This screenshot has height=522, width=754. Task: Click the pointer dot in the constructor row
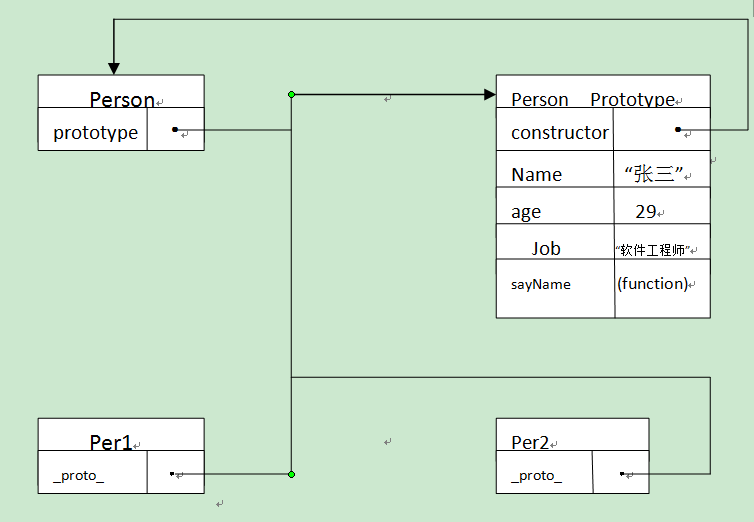[x=677, y=129]
